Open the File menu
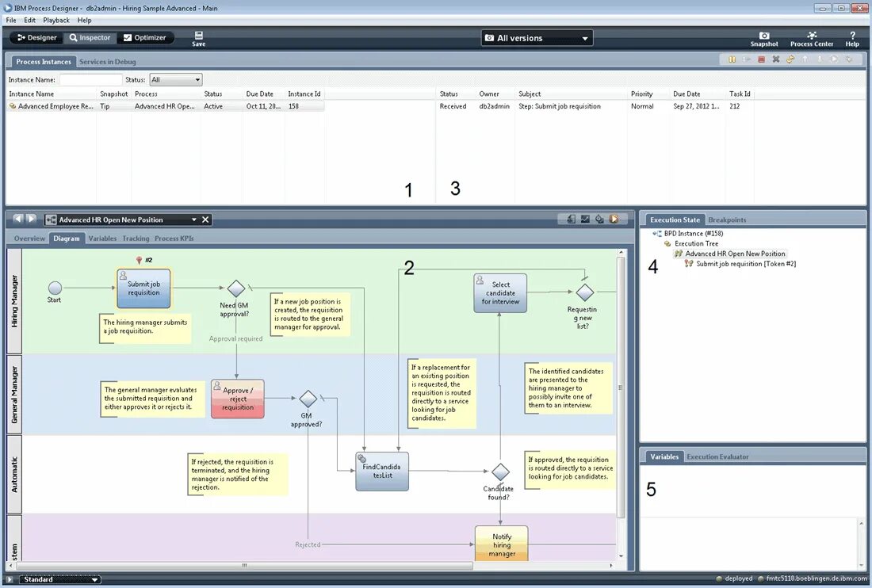Screen dimensions: 872x588 [x=11, y=20]
